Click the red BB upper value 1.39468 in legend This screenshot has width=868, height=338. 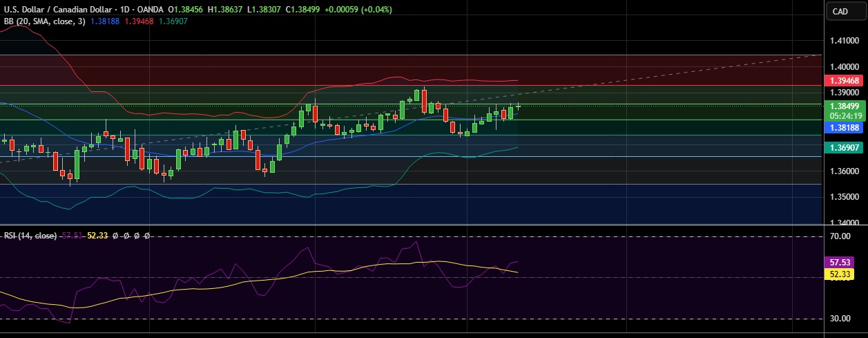[139, 21]
